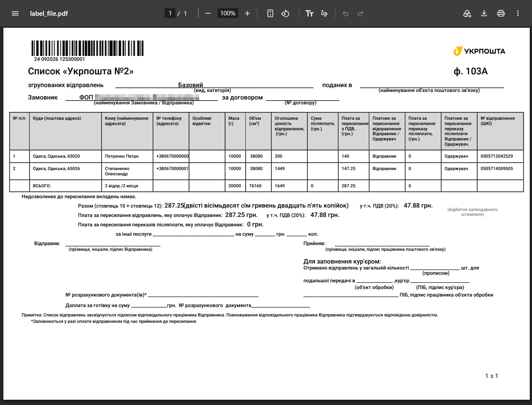Click heading Список «Укрпошта №2»

[81, 71]
